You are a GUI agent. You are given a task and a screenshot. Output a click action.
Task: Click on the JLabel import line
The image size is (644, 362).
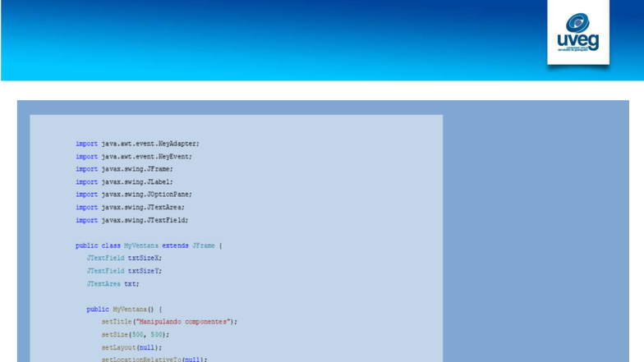124,181
